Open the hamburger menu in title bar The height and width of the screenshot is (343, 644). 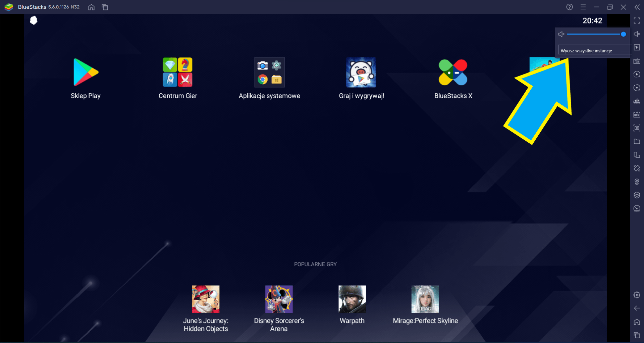pos(583,7)
